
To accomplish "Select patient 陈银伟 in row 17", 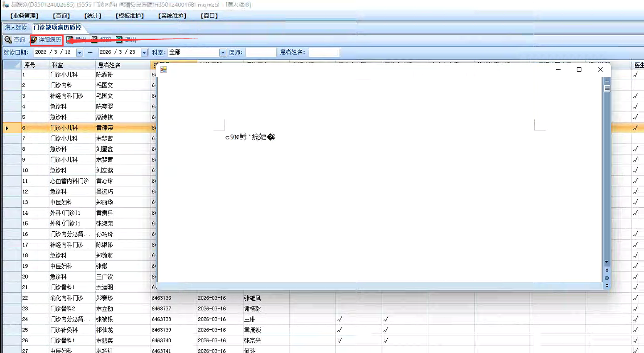I will click(x=104, y=245).
